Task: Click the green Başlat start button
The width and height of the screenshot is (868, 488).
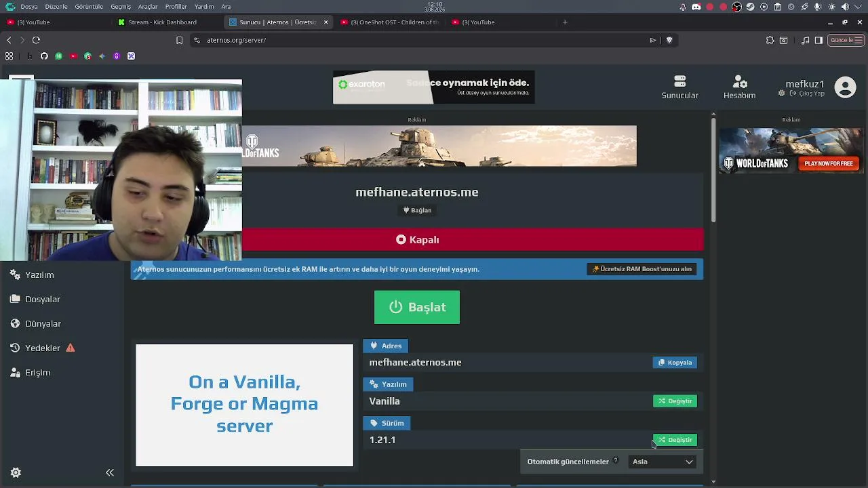Action: tap(416, 307)
